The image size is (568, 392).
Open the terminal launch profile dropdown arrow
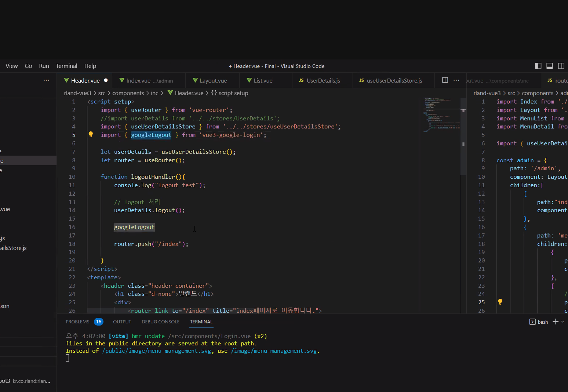click(563, 322)
